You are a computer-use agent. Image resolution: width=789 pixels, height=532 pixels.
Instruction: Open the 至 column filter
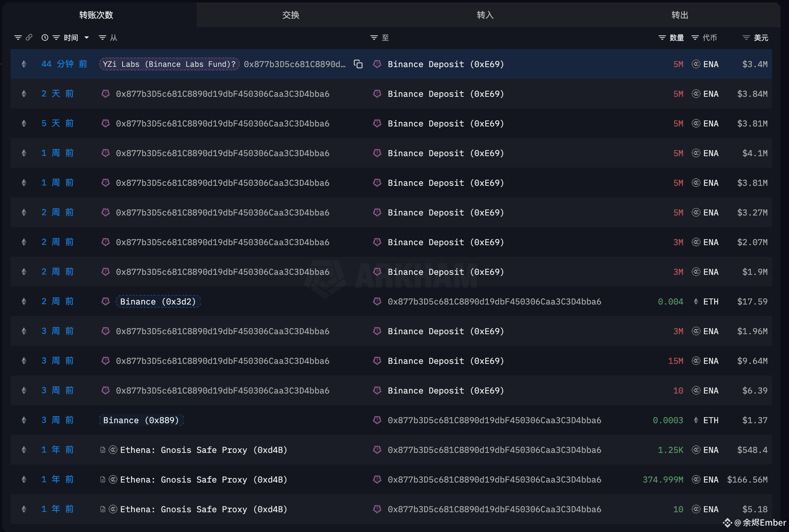coord(374,37)
